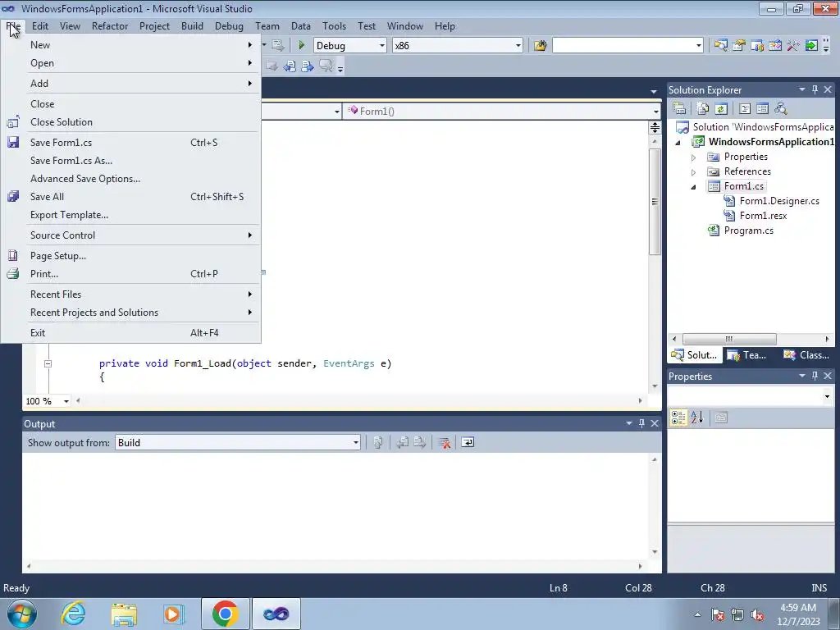Viewport: 840px width, 630px height.
Task: Click the View Designer icon in Solution Explorer
Action: tap(762, 108)
